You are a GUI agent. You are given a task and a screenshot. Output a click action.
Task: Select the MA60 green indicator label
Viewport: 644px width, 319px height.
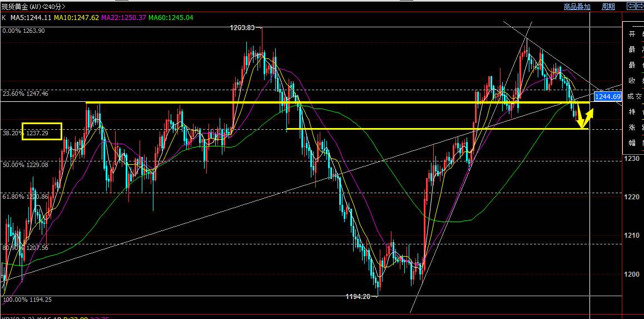[x=171, y=18]
